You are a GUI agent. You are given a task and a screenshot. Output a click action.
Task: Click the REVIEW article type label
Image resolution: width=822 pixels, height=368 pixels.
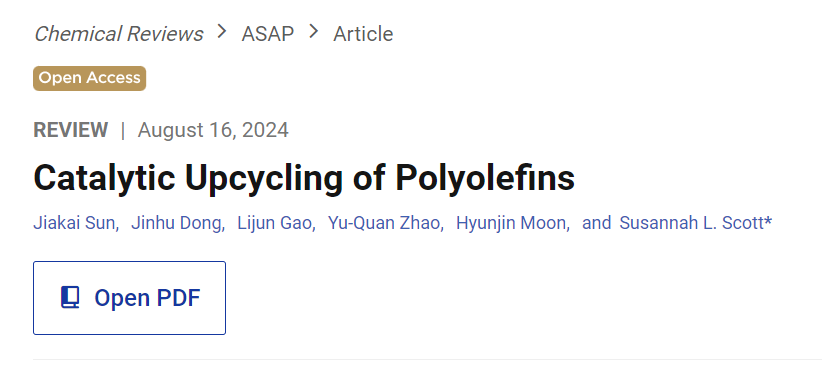pyautogui.click(x=71, y=130)
